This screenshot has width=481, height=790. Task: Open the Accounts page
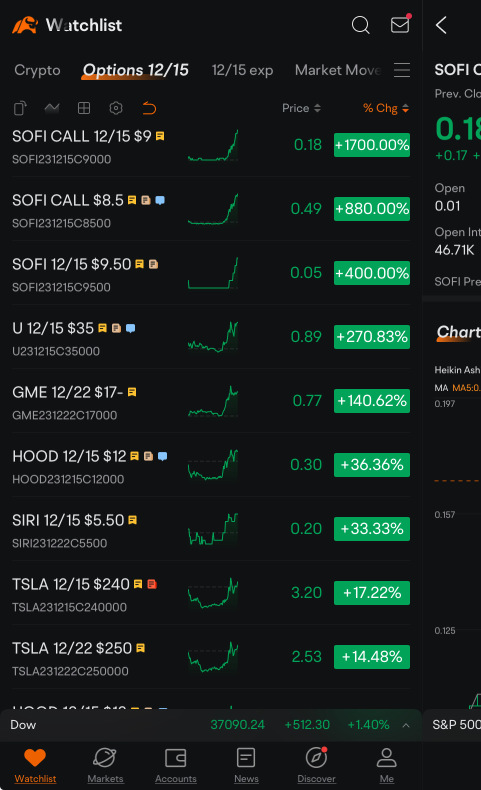[176, 765]
